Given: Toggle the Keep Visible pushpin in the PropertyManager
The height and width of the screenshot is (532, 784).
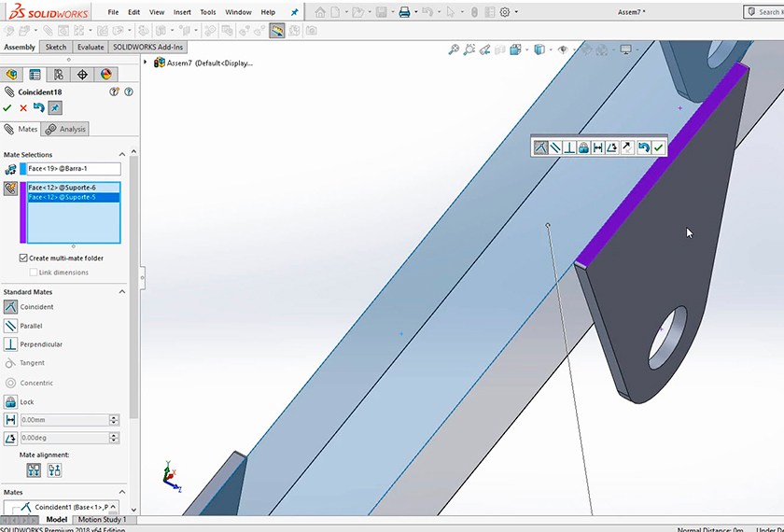Looking at the screenshot, I should [x=54, y=108].
